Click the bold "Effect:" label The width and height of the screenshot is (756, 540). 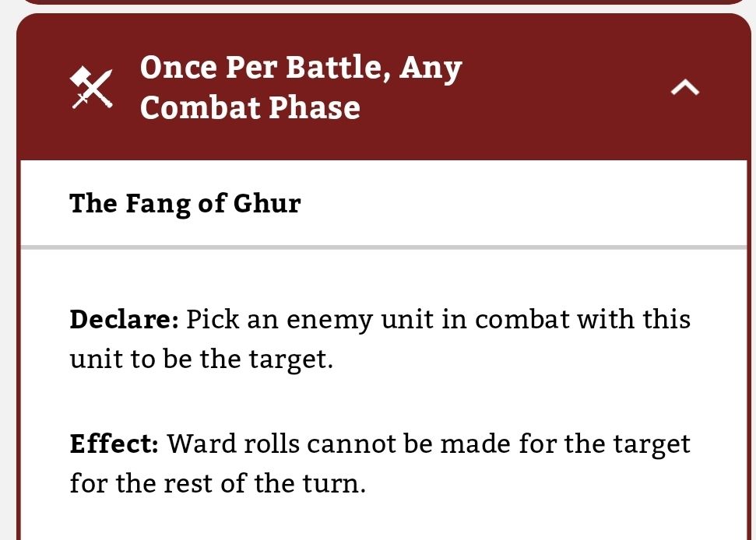point(114,444)
